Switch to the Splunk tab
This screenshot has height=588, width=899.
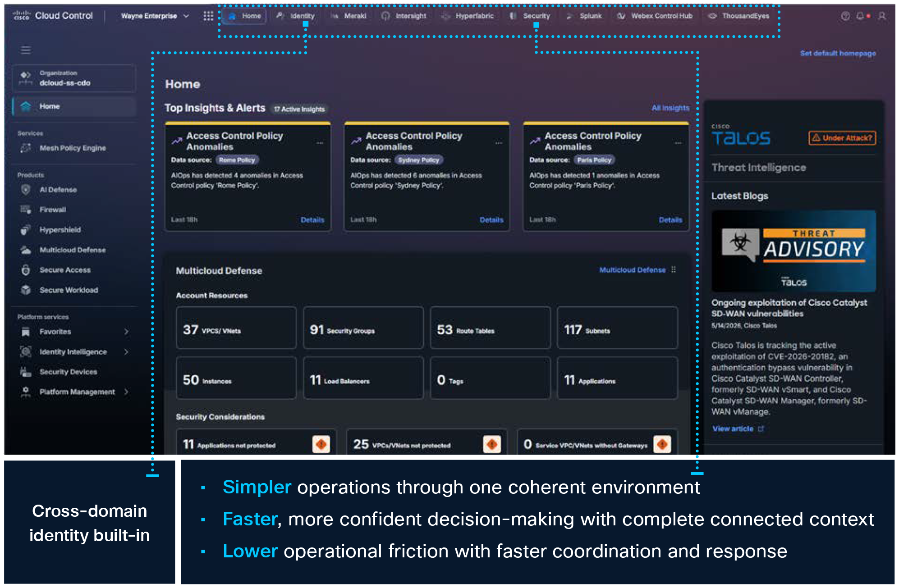pos(584,16)
